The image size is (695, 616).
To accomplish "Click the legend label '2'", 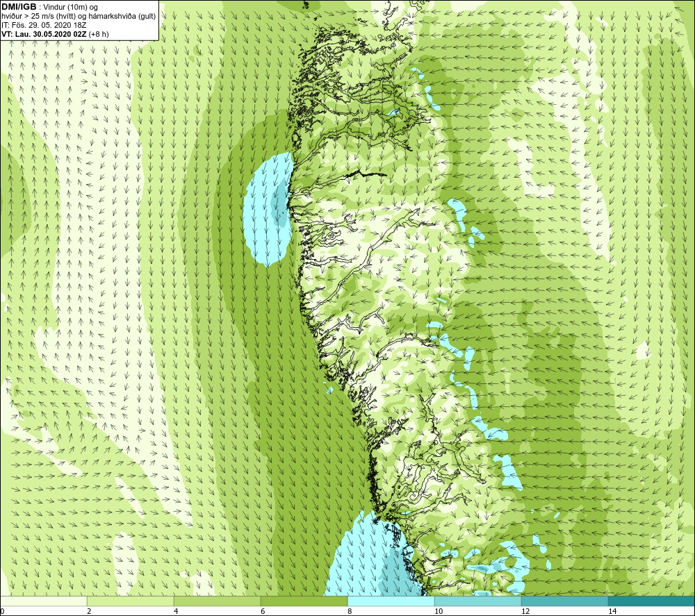I will coord(89,612).
